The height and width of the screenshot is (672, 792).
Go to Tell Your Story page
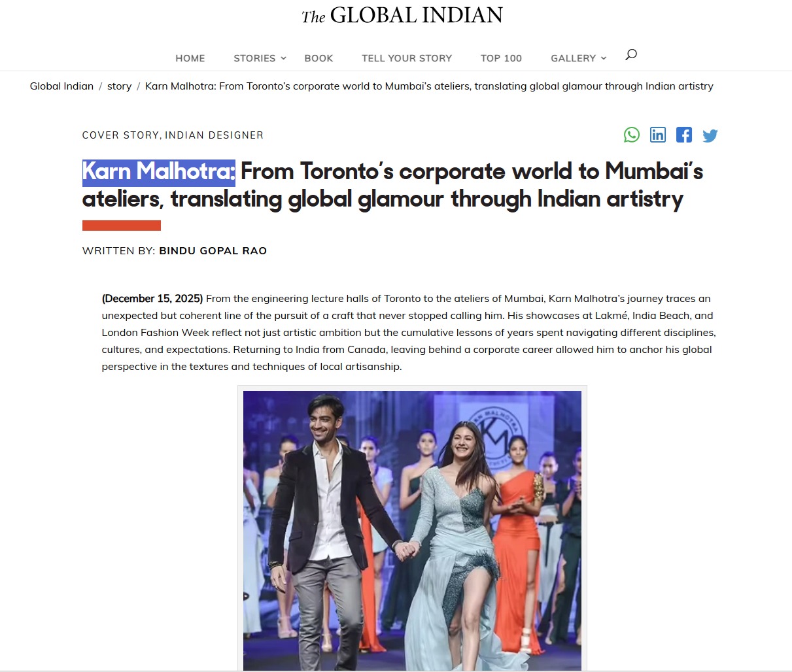pos(407,58)
